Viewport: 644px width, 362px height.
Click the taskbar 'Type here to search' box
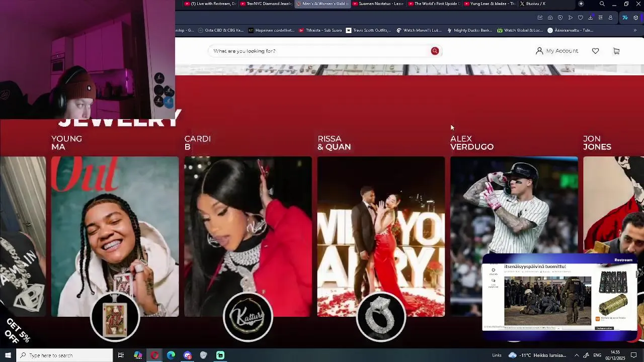(x=64, y=355)
